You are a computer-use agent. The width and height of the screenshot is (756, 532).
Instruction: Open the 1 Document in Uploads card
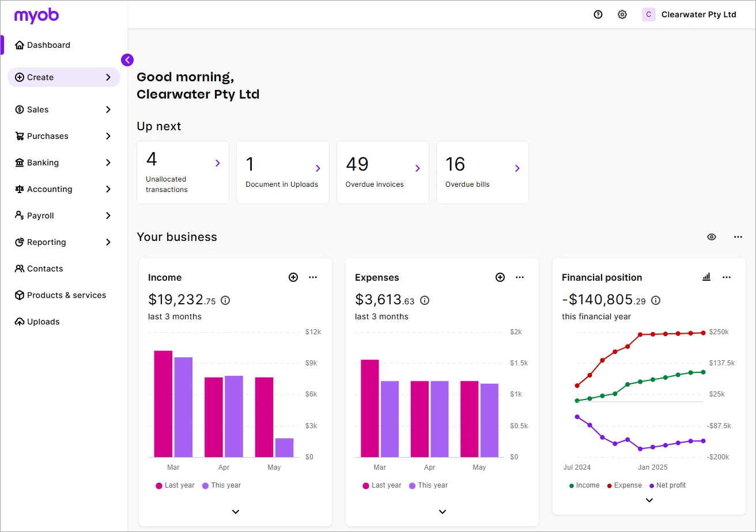tap(283, 172)
